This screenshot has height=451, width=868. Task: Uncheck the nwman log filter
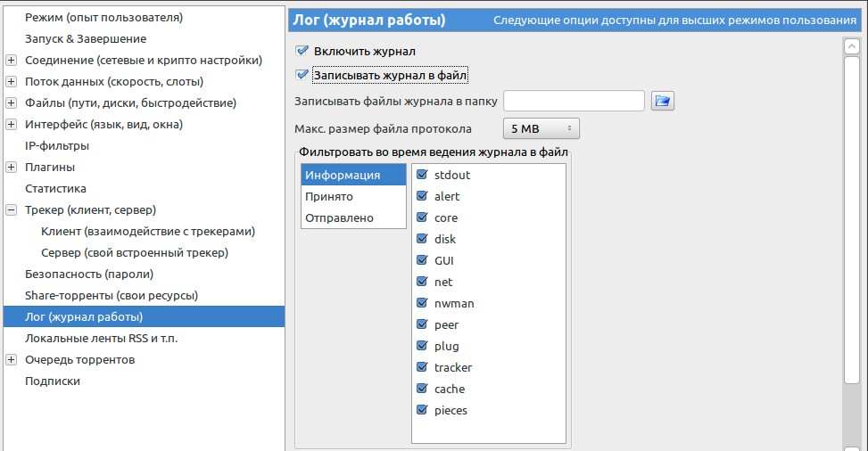(x=422, y=303)
